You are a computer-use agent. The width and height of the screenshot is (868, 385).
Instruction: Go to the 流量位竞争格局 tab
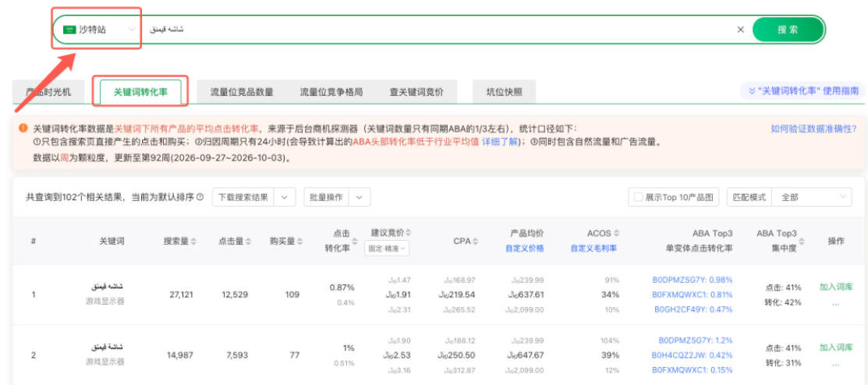331,92
